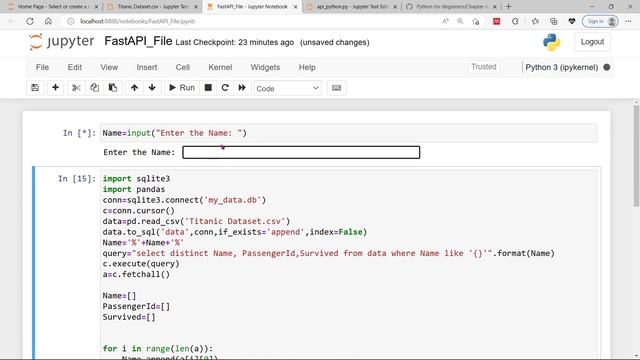Run the selected cell
This screenshot has height=360, width=640.
pyautogui.click(x=182, y=88)
